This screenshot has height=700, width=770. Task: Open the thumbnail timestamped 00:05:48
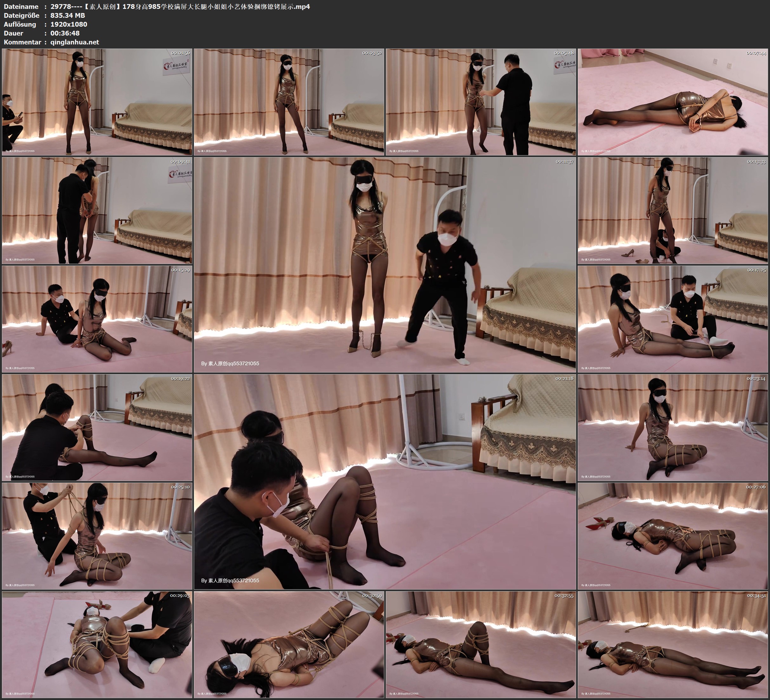coord(481,102)
